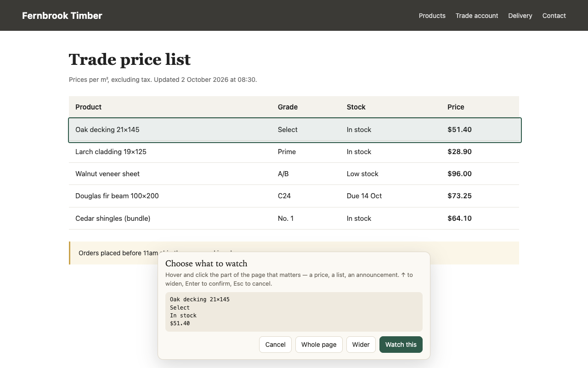Image resolution: width=588 pixels, height=368 pixels.
Task: Open the Products nav link
Action: (432, 16)
